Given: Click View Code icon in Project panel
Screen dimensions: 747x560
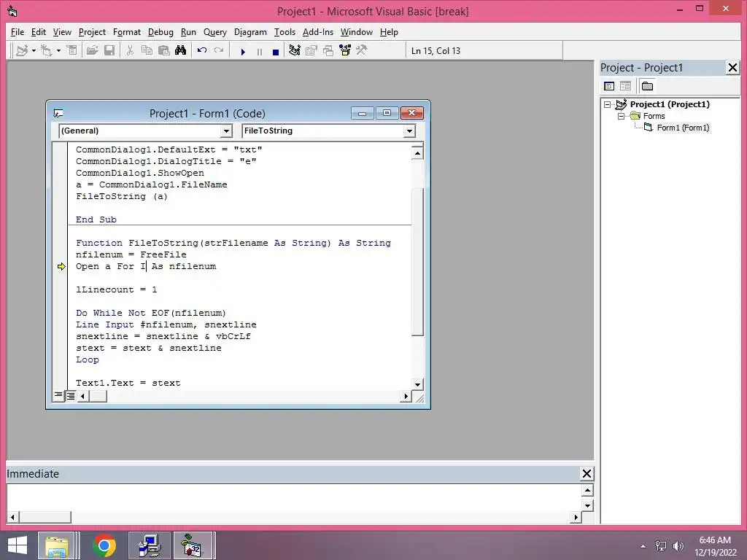Looking at the screenshot, I should 609,86.
